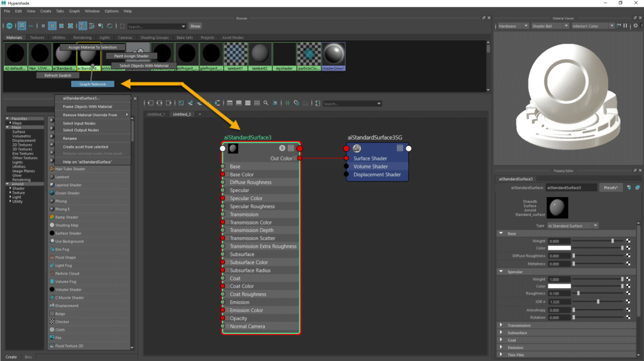Click the simple mode node view icon
The width and height of the screenshot is (644, 361).
click(230, 103)
